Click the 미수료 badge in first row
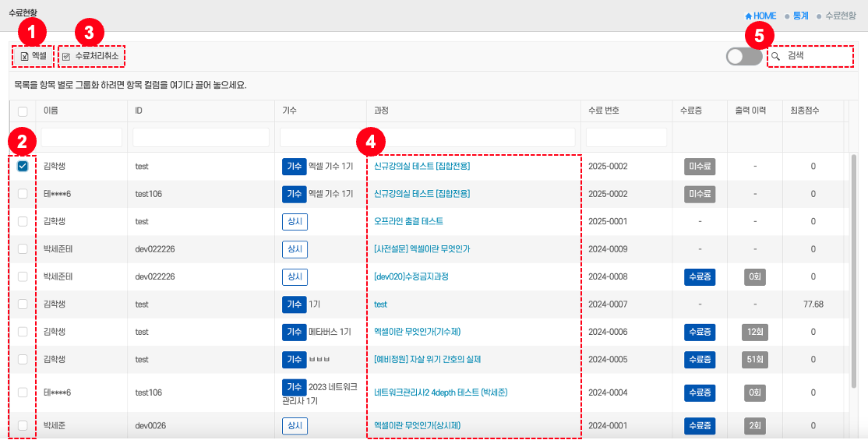 coord(700,166)
